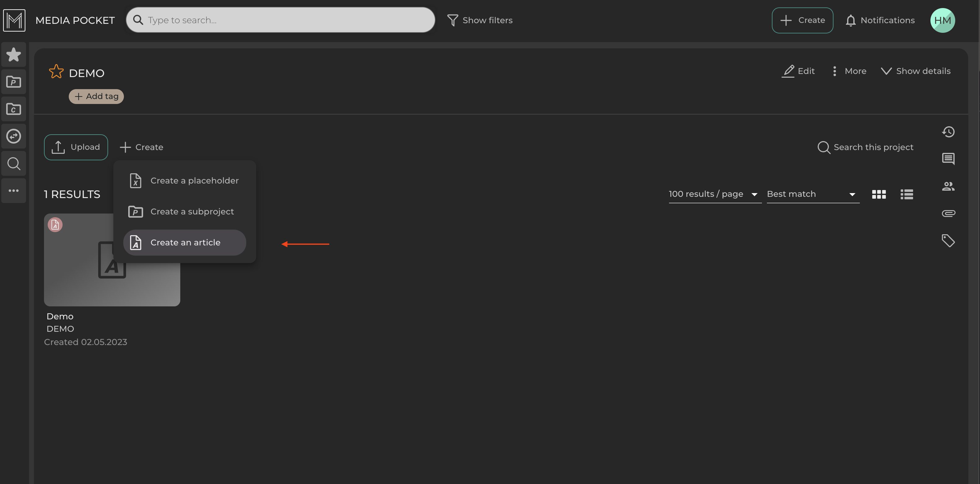This screenshot has height=484, width=980.
Task: Open sidebar search via magnifier icon
Action: 13,163
